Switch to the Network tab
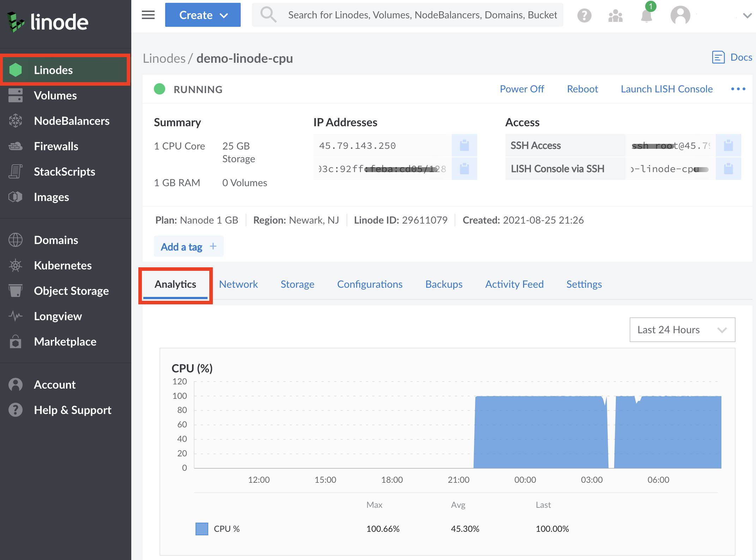The height and width of the screenshot is (560, 756). [239, 284]
